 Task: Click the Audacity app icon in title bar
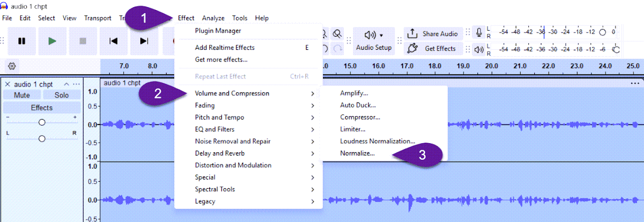tap(4, 5)
